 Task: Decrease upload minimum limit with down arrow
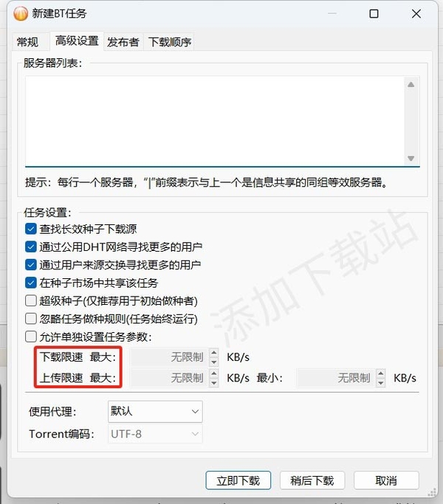coord(380,382)
